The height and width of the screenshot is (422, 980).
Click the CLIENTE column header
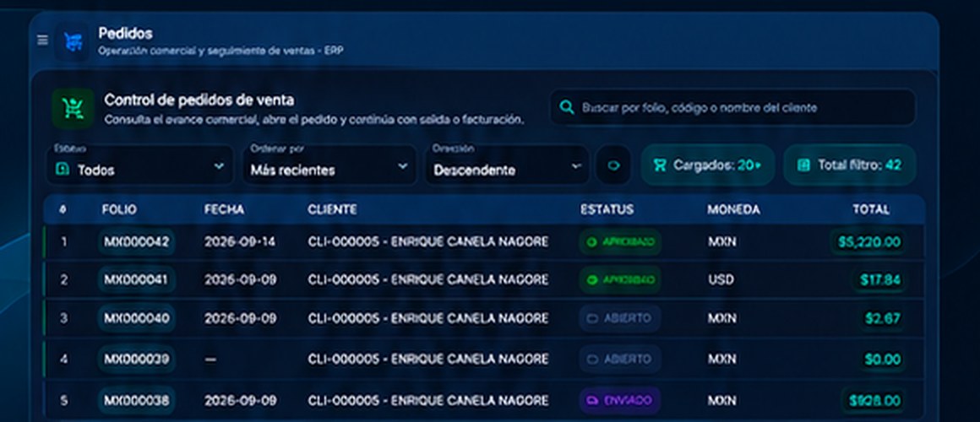tap(333, 210)
